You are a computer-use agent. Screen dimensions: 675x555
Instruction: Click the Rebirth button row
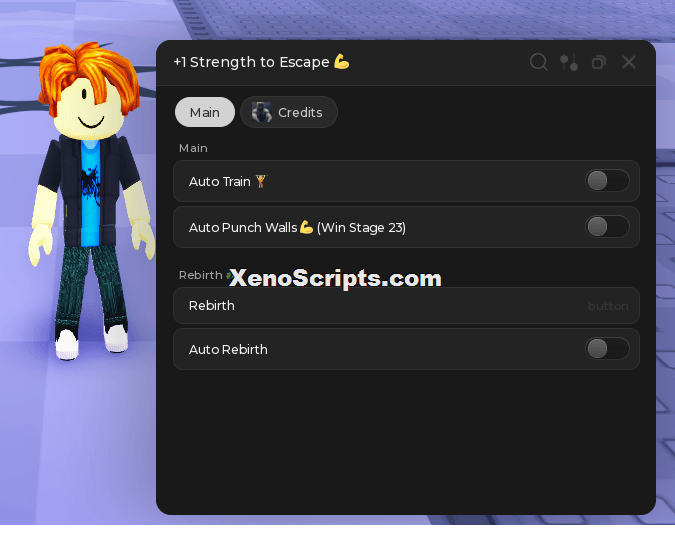(x=406, y=306)
